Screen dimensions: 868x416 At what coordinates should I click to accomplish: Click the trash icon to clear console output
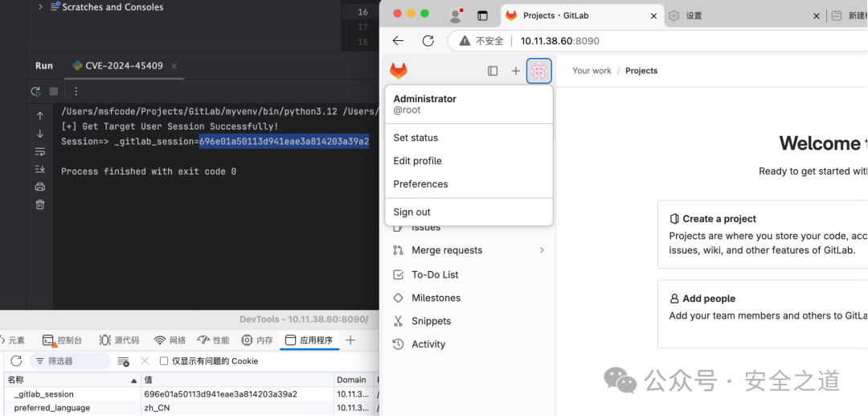pyautogui.click(x=40, y=204)
